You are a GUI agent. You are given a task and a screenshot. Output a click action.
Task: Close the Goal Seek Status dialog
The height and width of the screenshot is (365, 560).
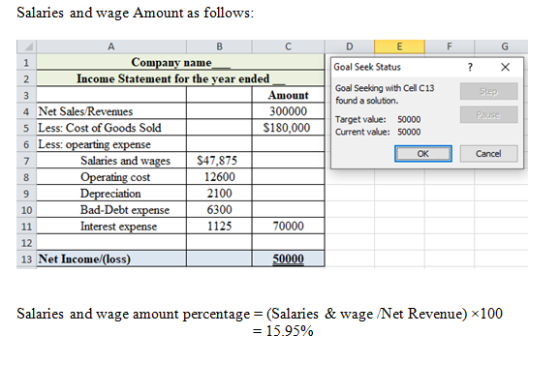coord(505,67)
